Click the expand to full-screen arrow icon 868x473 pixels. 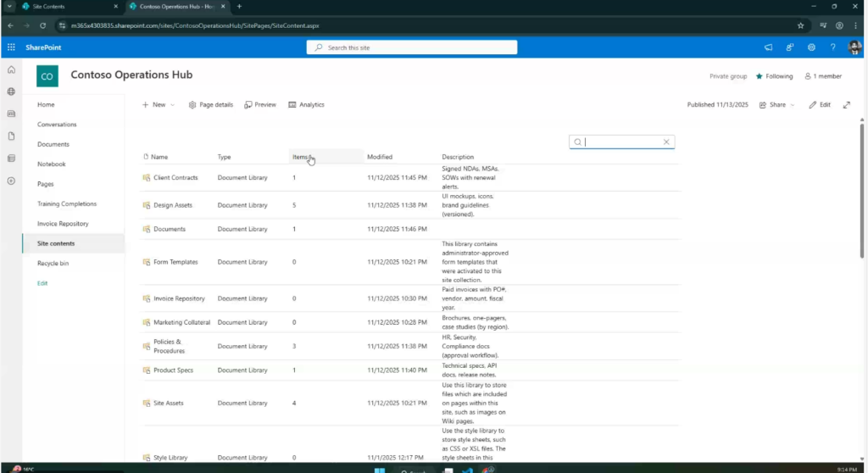[846, 105]
